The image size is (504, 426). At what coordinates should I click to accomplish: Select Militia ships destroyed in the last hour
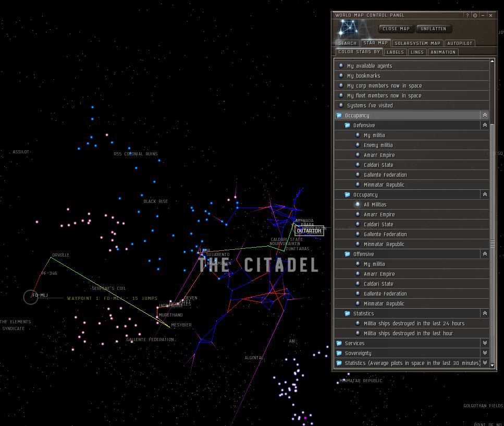coord(412,333)
